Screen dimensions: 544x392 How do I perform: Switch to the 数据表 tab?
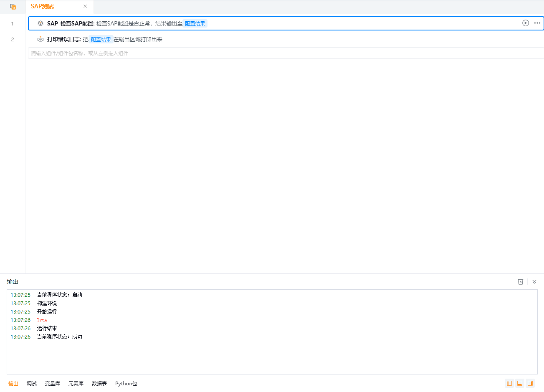point(99,384)
